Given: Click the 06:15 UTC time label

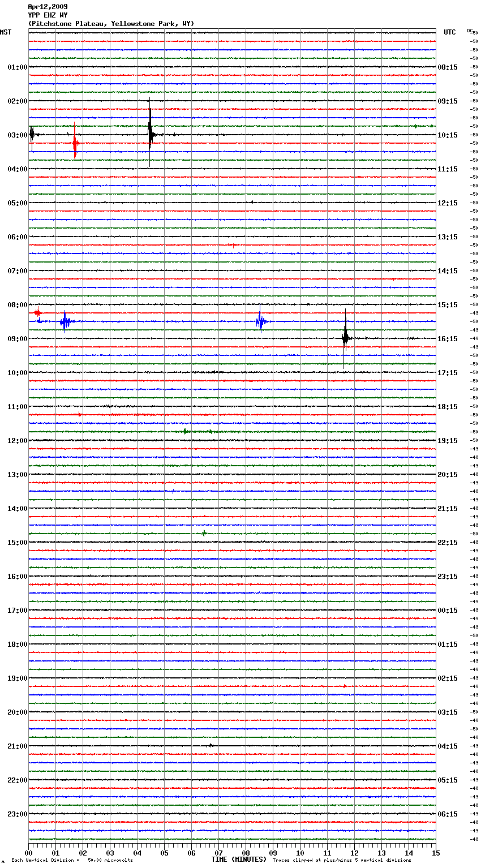Looking at the screenshot, I should 448,814.
